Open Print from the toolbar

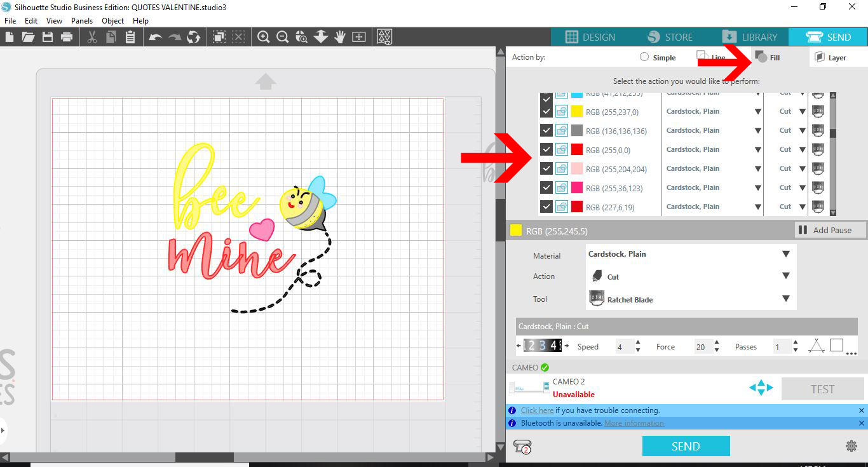(x=66, y=36)
